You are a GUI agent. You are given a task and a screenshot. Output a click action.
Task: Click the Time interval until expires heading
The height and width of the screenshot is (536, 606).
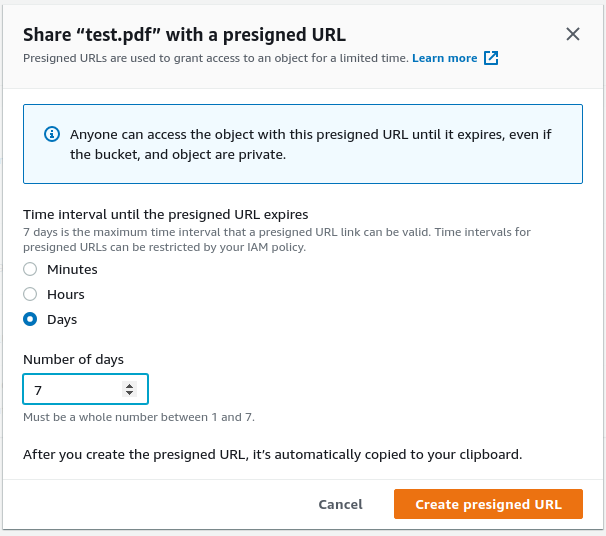165,214
